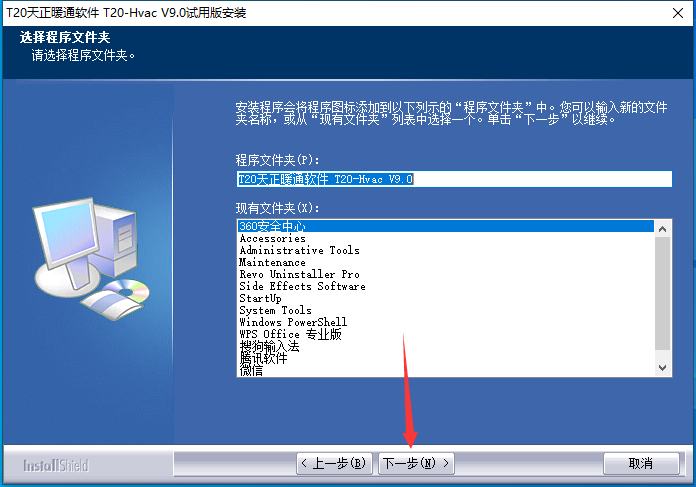Choose WPS Office 专业版 folder
This screenshot has height=487, width=696.
(x=446, y=334)
